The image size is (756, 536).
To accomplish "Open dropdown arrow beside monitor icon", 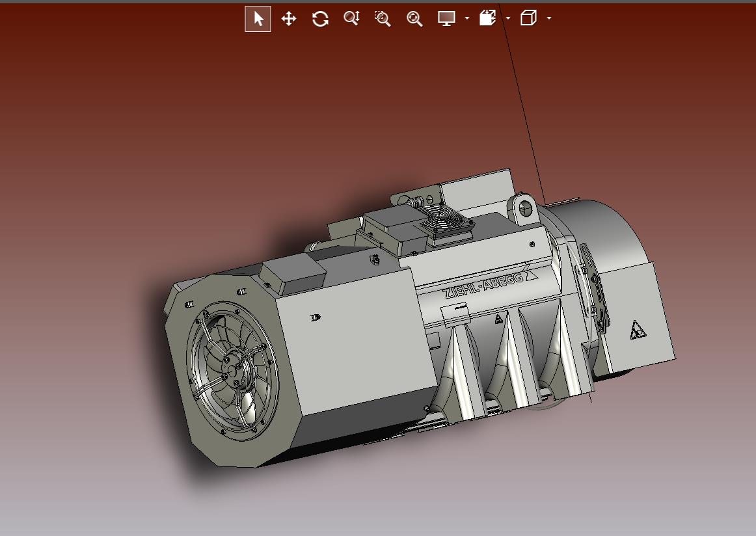I will click(x=466, y=18).
